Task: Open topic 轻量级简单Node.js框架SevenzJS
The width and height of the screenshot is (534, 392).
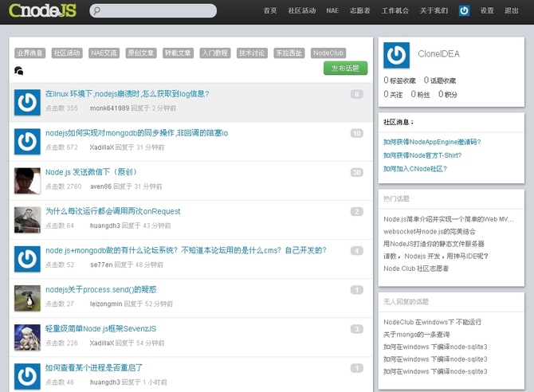Action: [100, 328]
